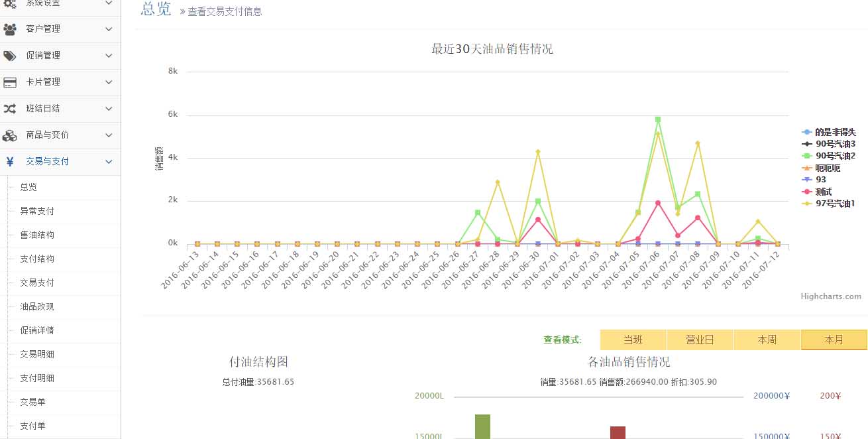Go to the 支付单 page
The width and height of the screenshot is (868, 439).
[32, 426]
